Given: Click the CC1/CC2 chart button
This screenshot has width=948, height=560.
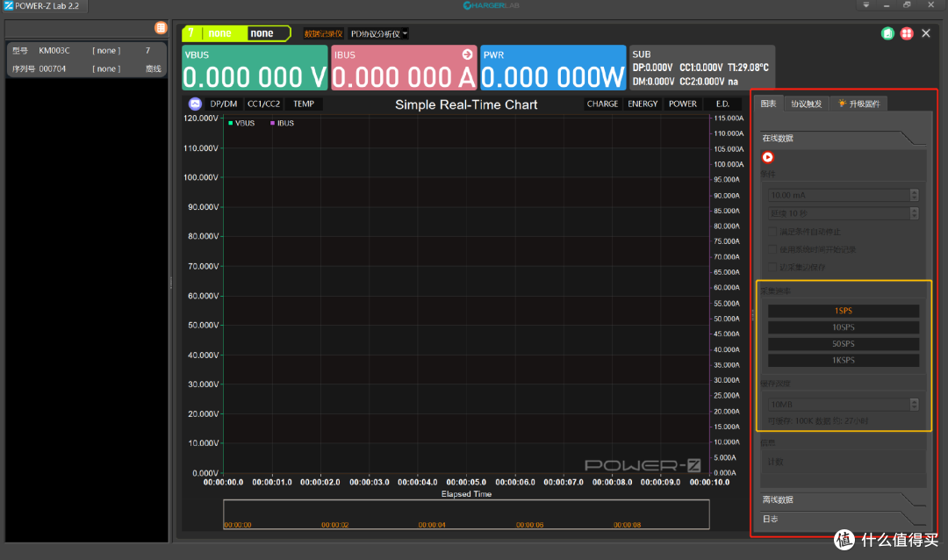Looking at the screenshot, I should click(x=263, y=104).
